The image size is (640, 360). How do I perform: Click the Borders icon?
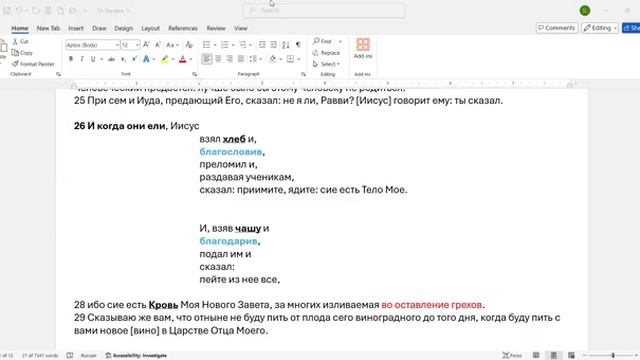[290, 59]
